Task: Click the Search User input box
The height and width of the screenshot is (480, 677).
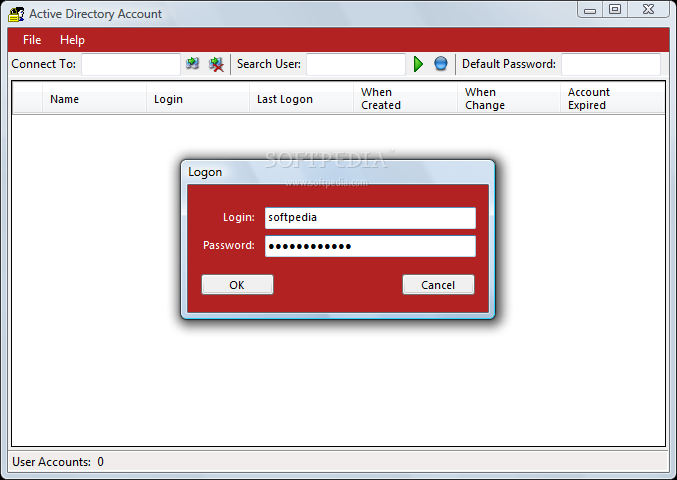Action: point(356,64)
